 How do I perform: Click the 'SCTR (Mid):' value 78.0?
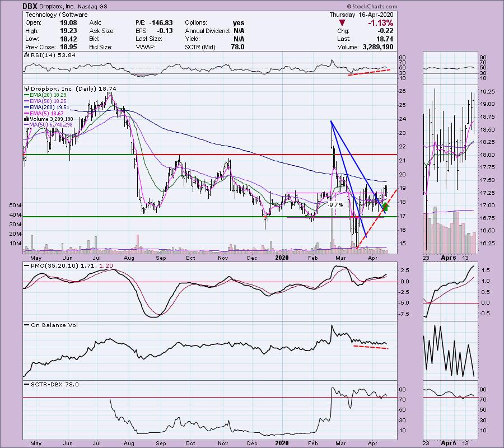[237, 47]
